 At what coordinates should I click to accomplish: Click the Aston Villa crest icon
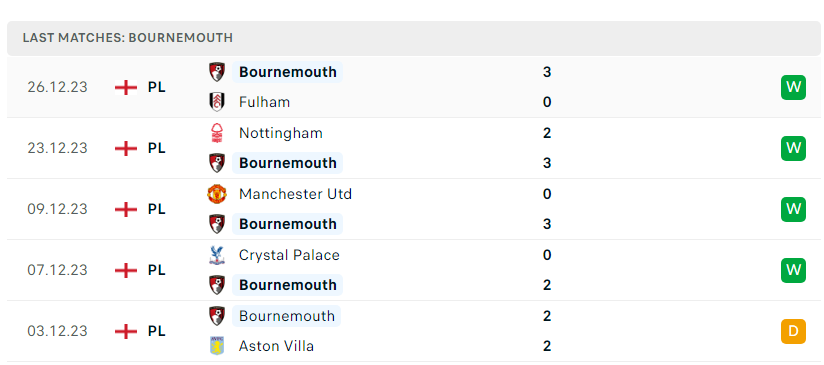217,346
